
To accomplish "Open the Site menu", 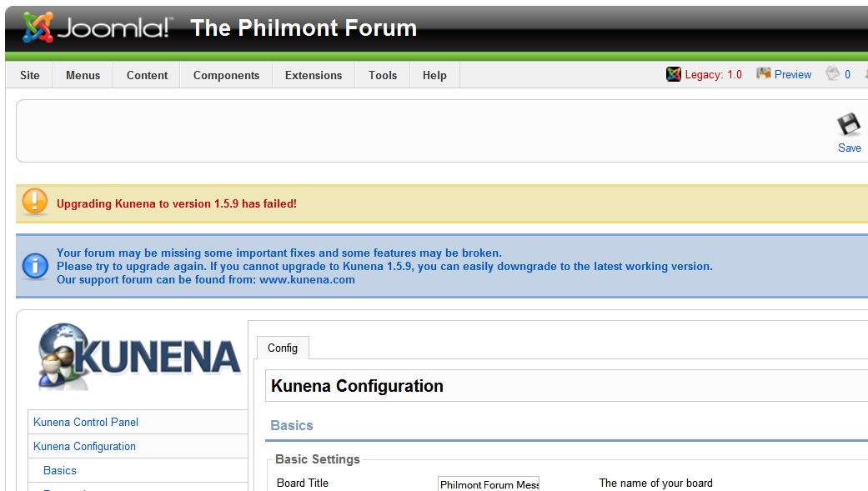I will click(x=30, y=75).
